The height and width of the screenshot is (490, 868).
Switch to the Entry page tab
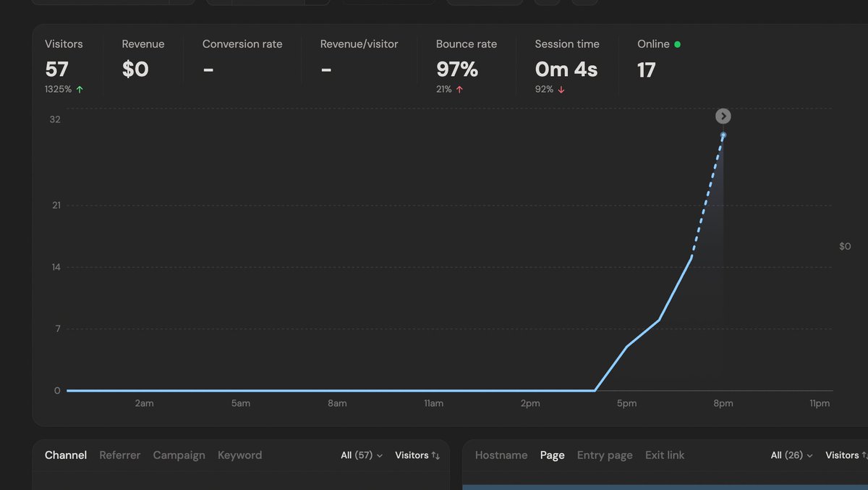point(605,455)
